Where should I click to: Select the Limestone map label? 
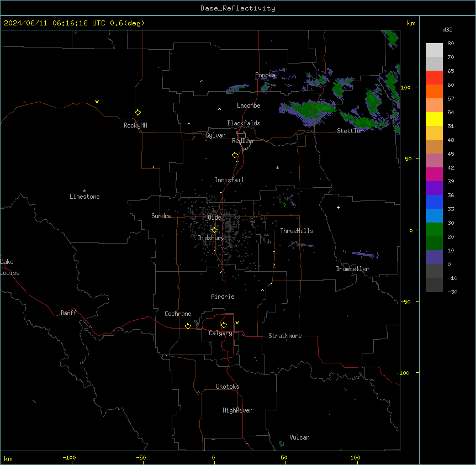pyautogui.click(x=84, y=197)
